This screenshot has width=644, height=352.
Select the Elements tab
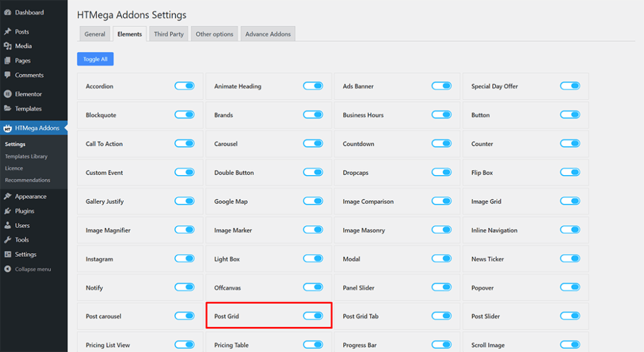130,34
